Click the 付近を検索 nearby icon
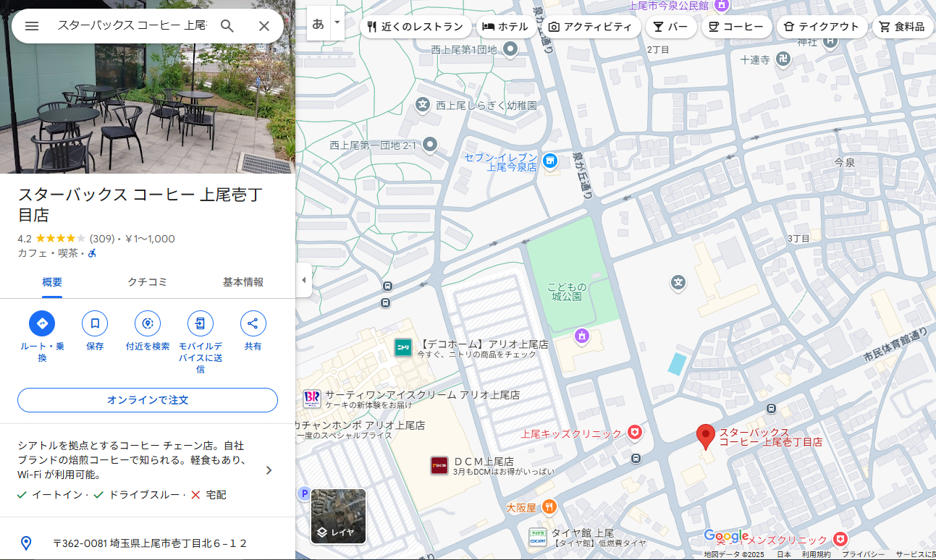This screenshot has width=936, height=560. pyautogui.click(x=148, y=323)
